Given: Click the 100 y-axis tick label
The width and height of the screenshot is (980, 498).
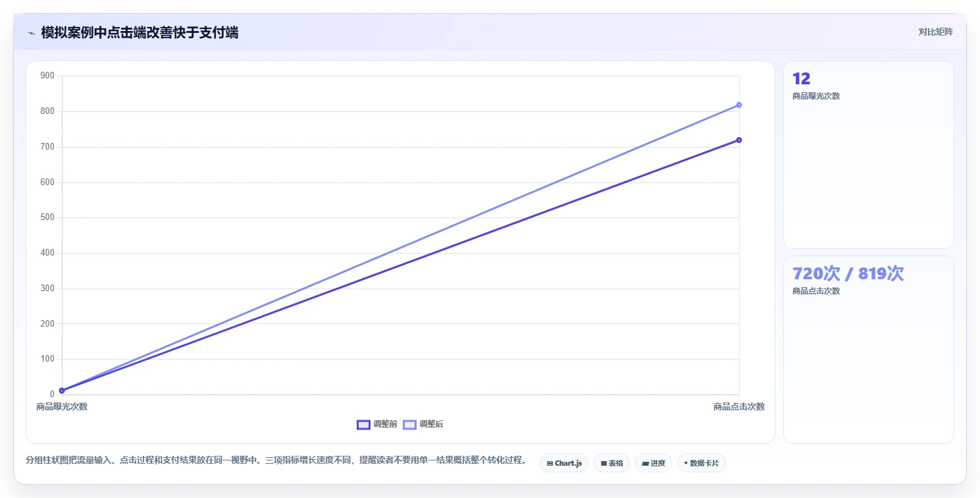Looking at the screenshot, I should (x=47, y=359).
